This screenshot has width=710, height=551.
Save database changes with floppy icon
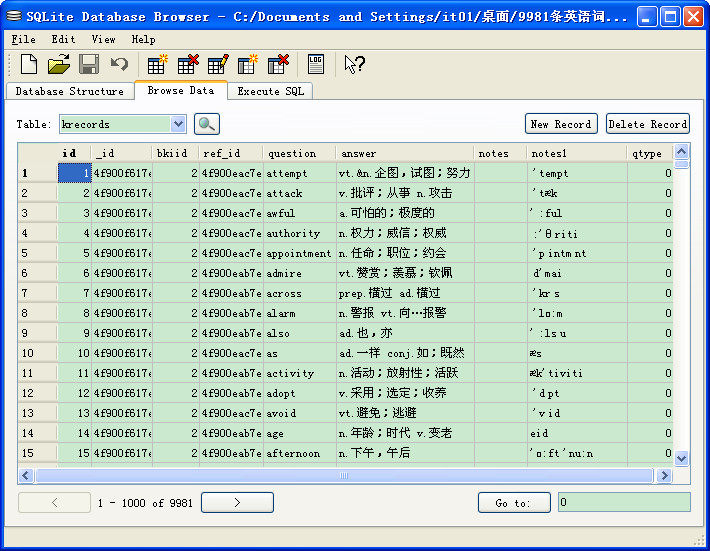89,64
